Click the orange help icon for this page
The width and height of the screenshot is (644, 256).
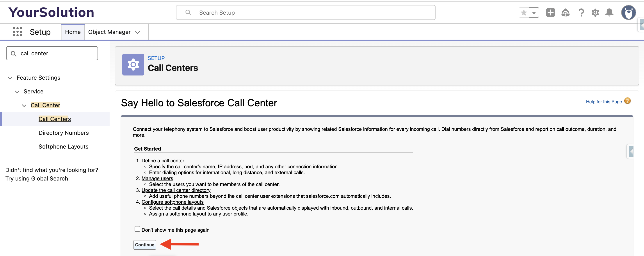click(x=627, y=101)
